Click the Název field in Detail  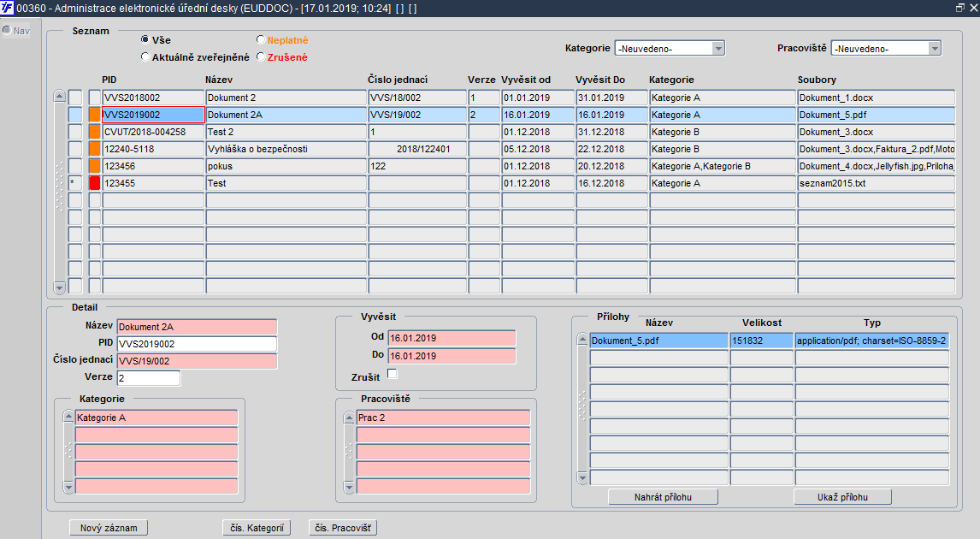(197, 327)
